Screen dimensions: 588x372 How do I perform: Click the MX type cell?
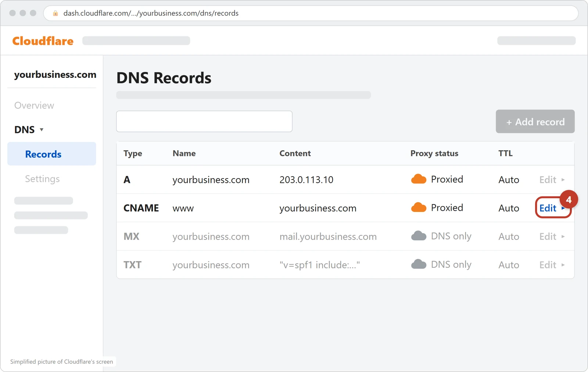coord(131,236)
